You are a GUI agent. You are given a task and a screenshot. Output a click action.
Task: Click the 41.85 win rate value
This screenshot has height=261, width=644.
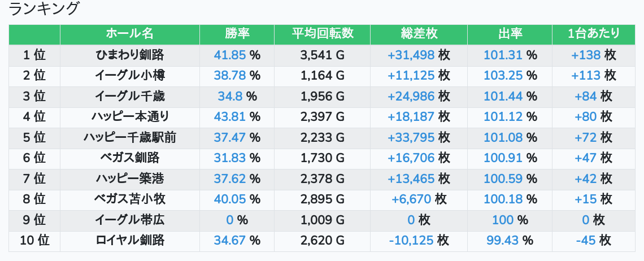(229, 55)
